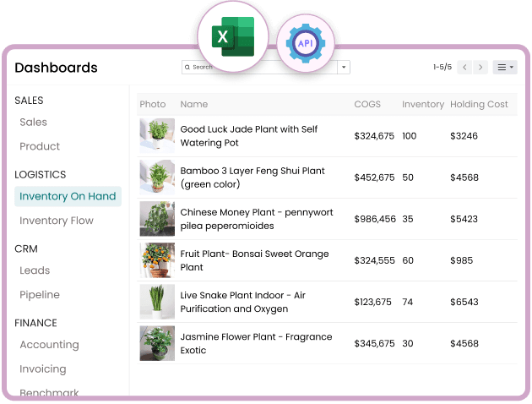Click the API gear icon
Image resolution: width=532 pixels, height=404 pixels.
305,41
